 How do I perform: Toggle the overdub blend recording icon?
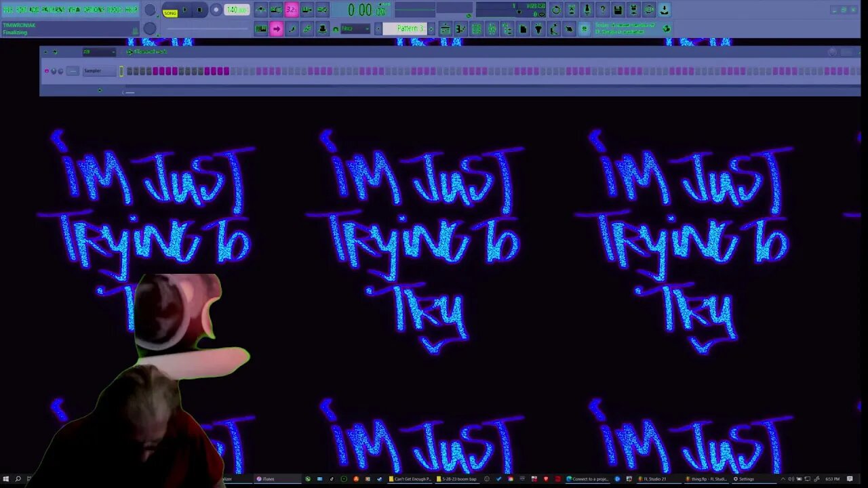click(x=307, y=9)
